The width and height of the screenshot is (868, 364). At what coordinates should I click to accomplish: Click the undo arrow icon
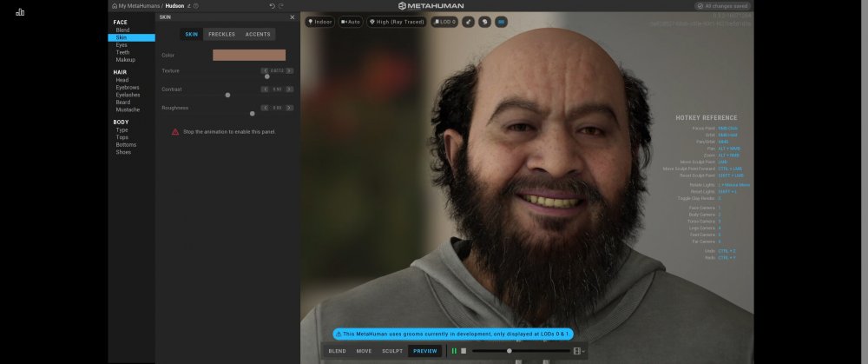pyautogui.click(x=272, y=5)
